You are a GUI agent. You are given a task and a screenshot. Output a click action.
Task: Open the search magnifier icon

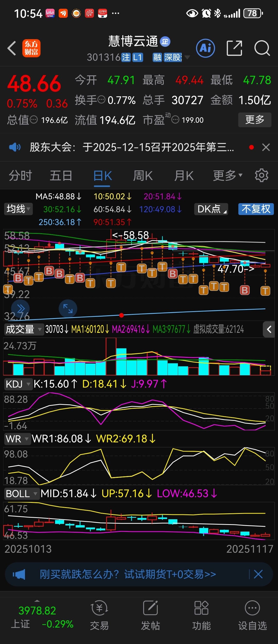[262, 48]
